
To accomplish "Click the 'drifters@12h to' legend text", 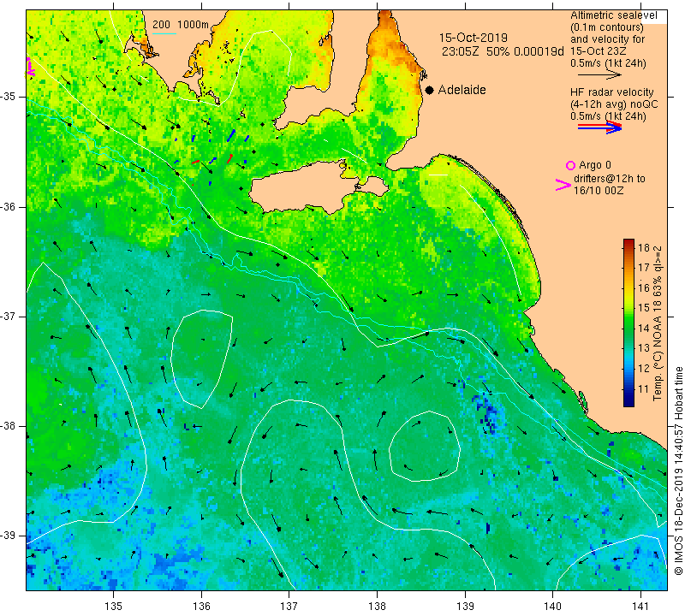I will 609,179.
